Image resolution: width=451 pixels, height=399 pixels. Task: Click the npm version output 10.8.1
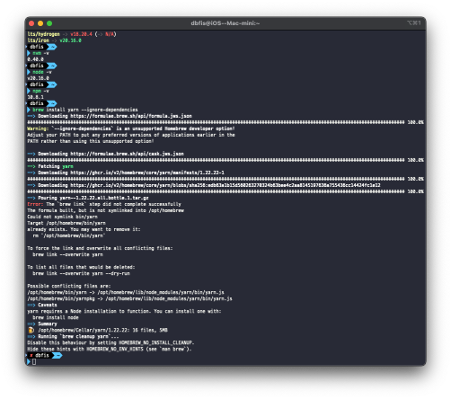point(35,97)
